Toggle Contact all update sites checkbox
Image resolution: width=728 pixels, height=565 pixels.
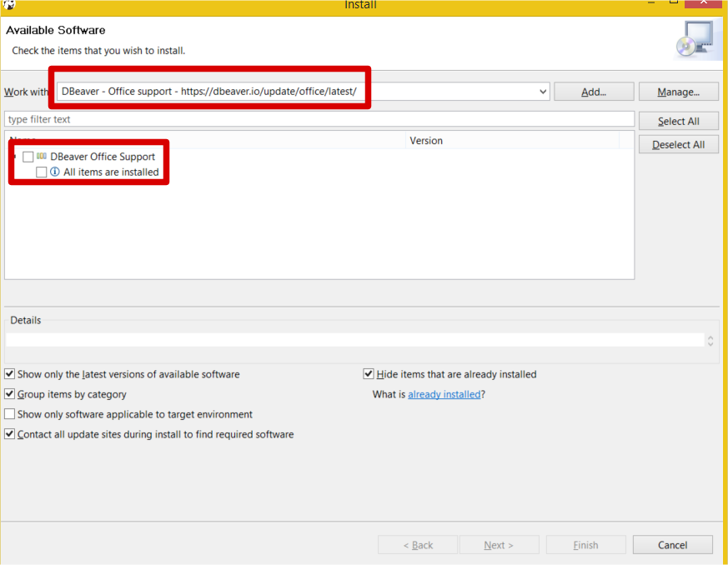10,434
